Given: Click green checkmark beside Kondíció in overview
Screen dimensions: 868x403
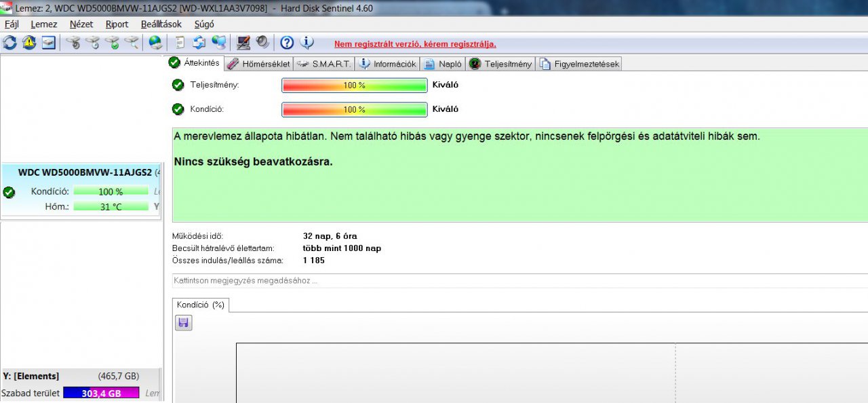Looking at the screenshot, I should pos(178,109).
